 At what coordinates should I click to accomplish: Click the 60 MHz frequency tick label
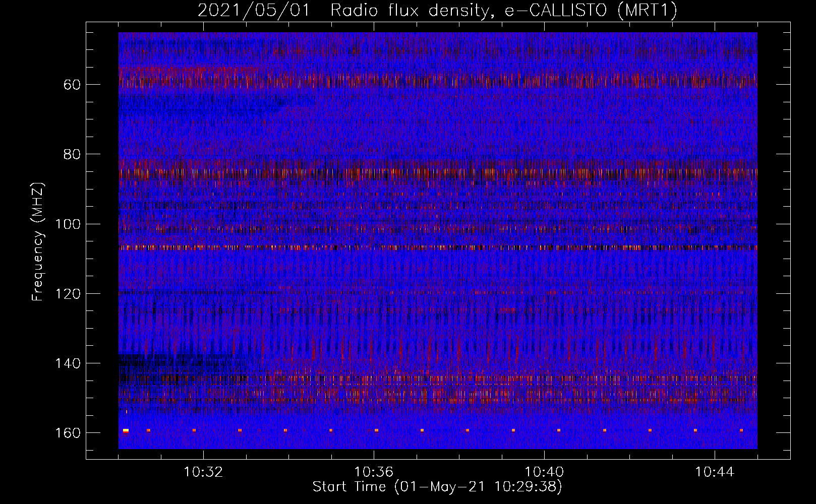click(x=72, y=85)
